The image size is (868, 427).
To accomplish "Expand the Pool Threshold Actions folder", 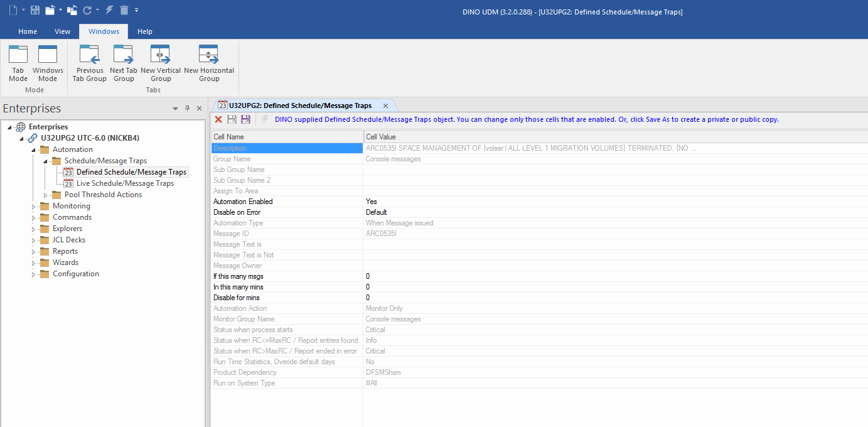I will [45, 195].
